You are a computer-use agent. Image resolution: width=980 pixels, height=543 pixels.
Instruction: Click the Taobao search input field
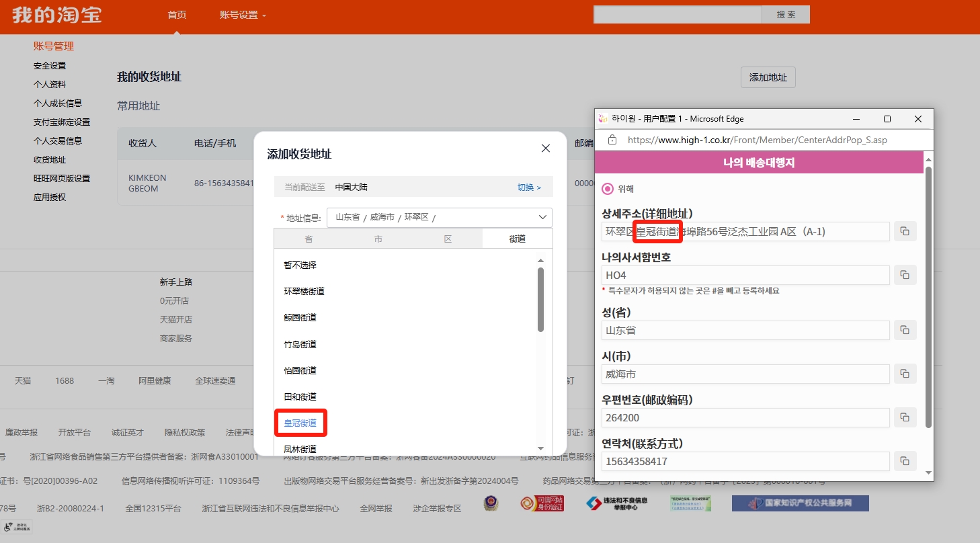tap(677, 15)
